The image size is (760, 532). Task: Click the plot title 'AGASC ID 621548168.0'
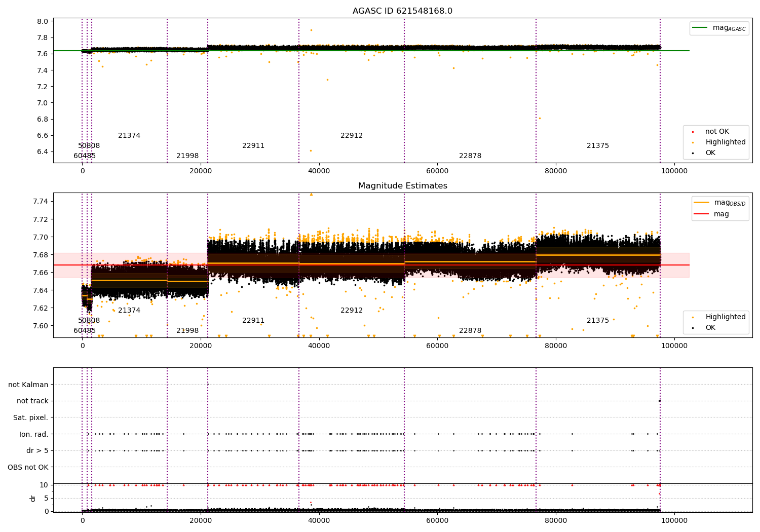402,11
